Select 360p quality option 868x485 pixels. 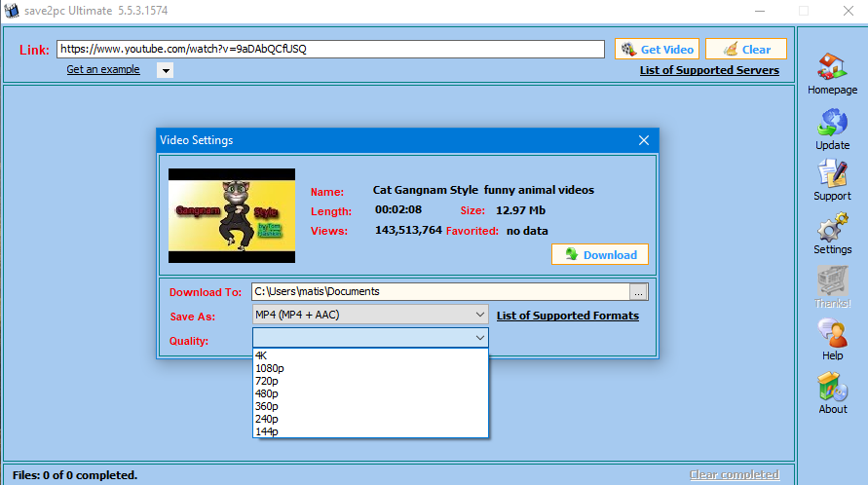pos(370,406)
